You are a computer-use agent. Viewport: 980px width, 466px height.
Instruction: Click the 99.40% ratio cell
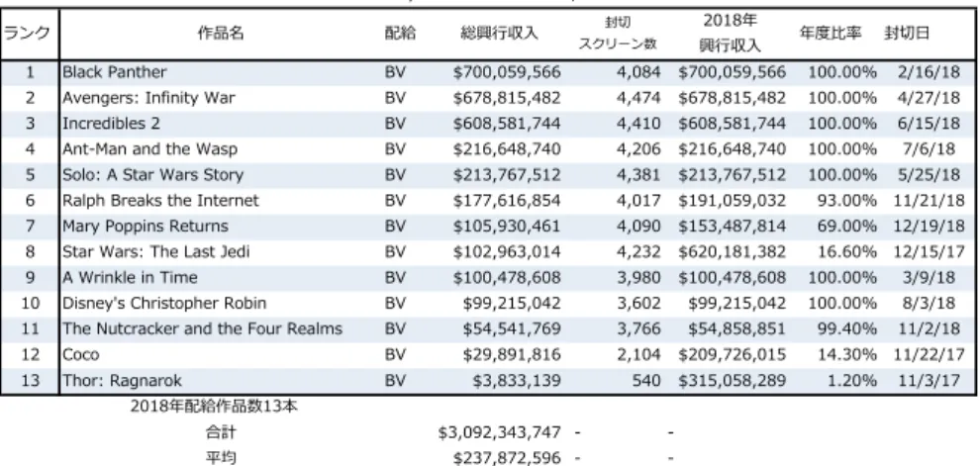(x=847, y=328)
